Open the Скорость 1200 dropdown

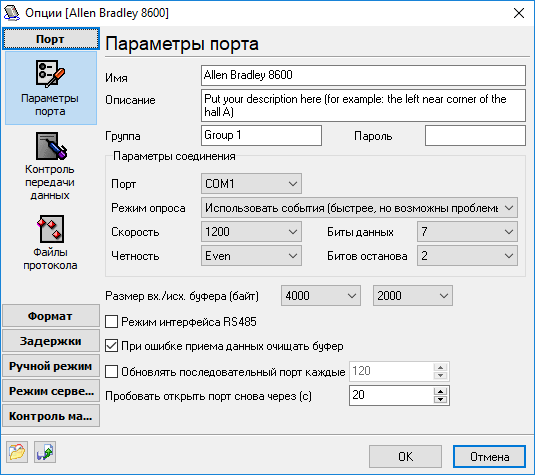click(251, 232)
